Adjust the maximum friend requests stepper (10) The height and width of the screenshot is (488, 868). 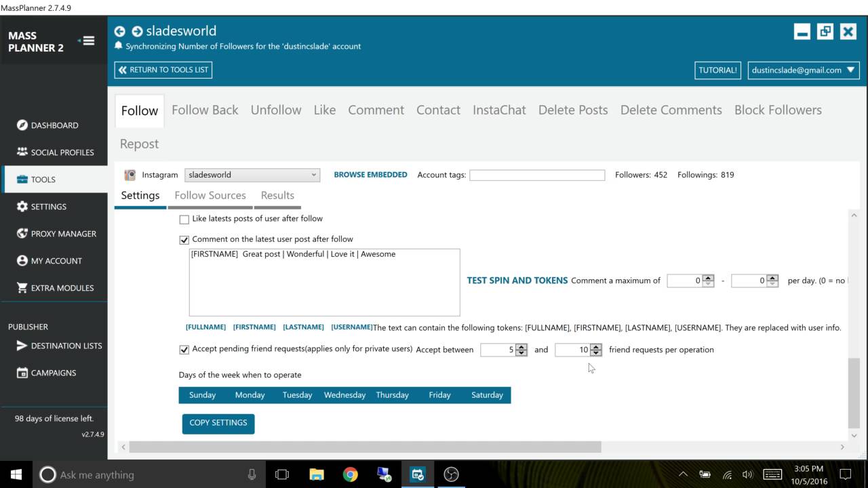point(595,350)
